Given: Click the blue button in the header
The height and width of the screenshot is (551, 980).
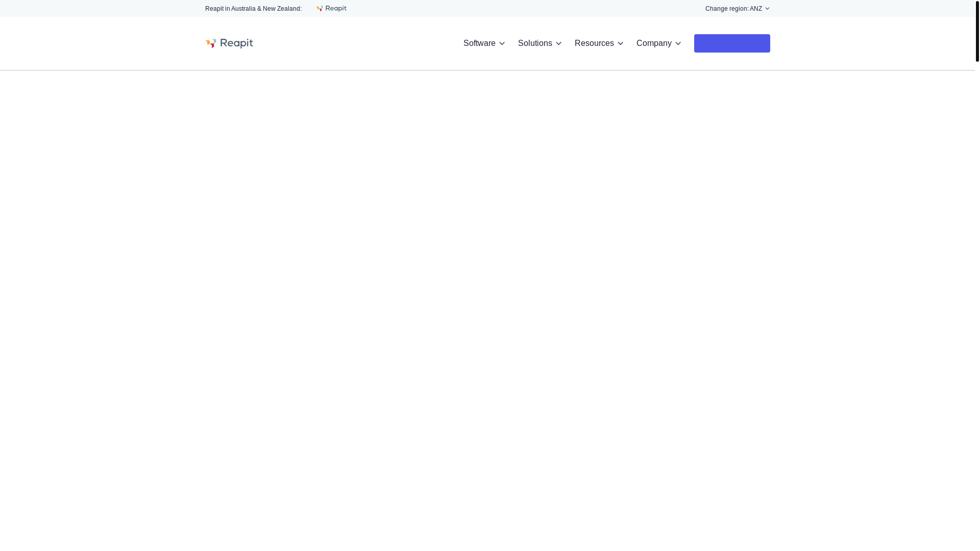Looking at the screenshot, I should pos(732,43).
